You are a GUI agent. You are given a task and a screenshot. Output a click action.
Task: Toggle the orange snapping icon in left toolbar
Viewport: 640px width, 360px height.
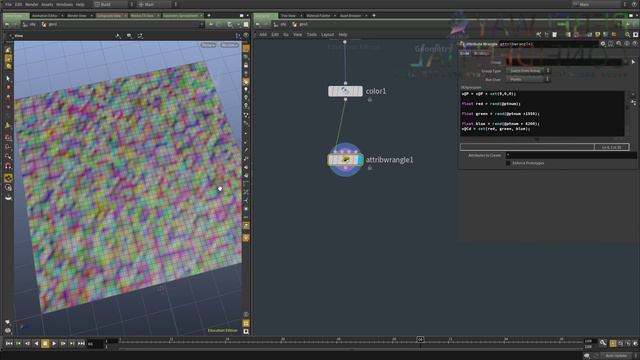(x=8, y=178)
